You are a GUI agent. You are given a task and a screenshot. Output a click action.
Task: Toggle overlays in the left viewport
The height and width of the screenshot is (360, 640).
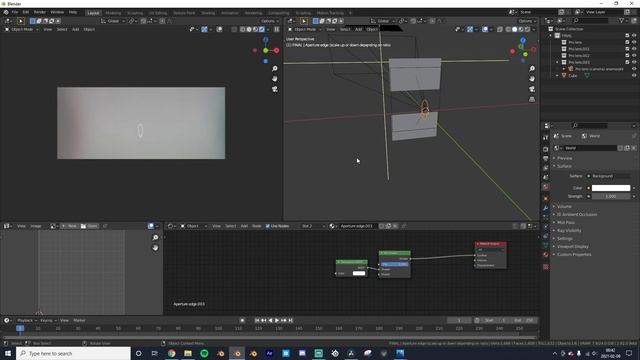219,29
